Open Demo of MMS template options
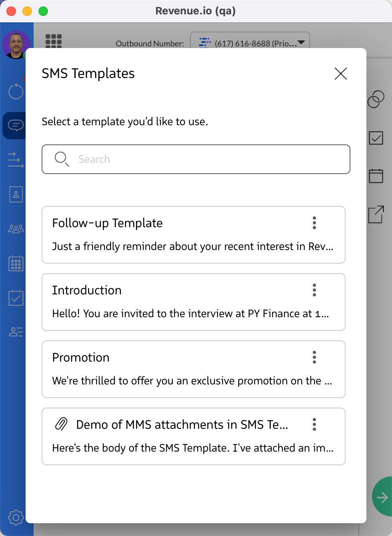 [314, 424]
